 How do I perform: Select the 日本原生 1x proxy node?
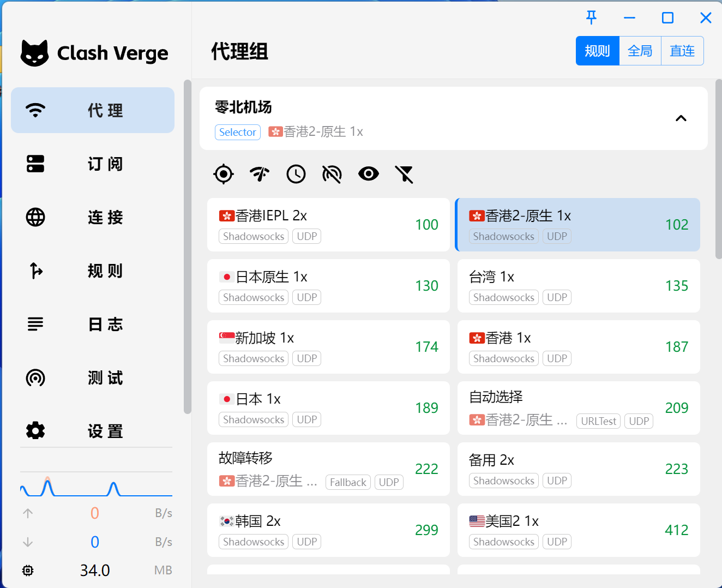point(328,286)
